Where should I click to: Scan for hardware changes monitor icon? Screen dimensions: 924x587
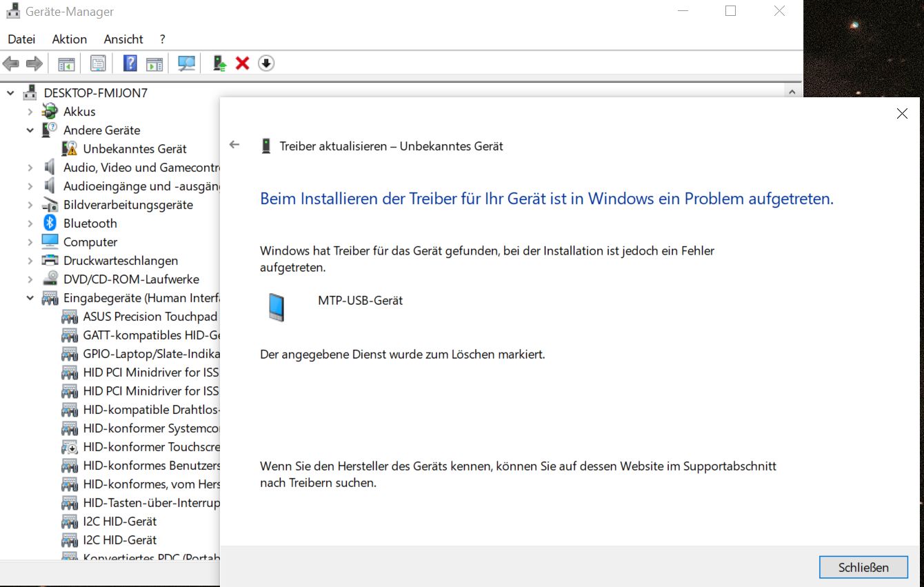186,63
